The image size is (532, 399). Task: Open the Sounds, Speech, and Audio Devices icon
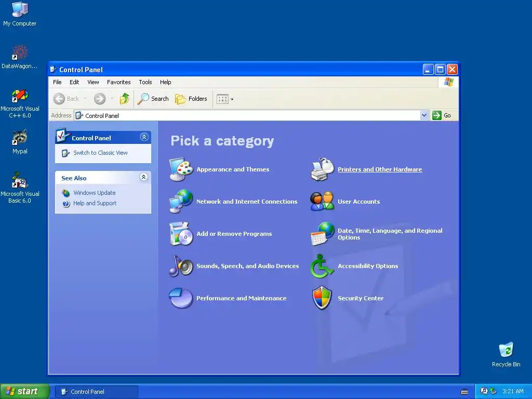tap(181, 265)
